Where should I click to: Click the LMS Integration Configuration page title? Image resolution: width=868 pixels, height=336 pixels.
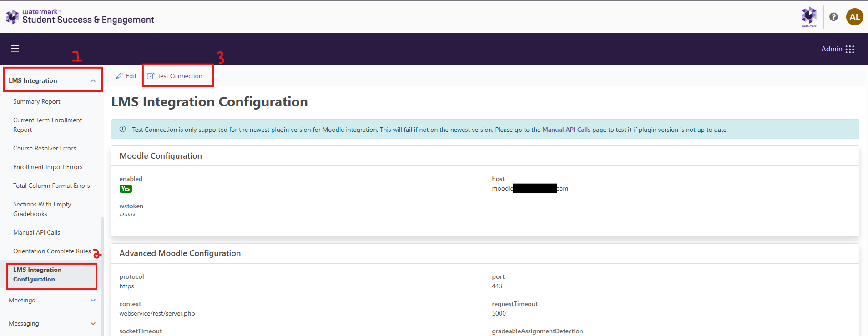click(x=209, y=102)
